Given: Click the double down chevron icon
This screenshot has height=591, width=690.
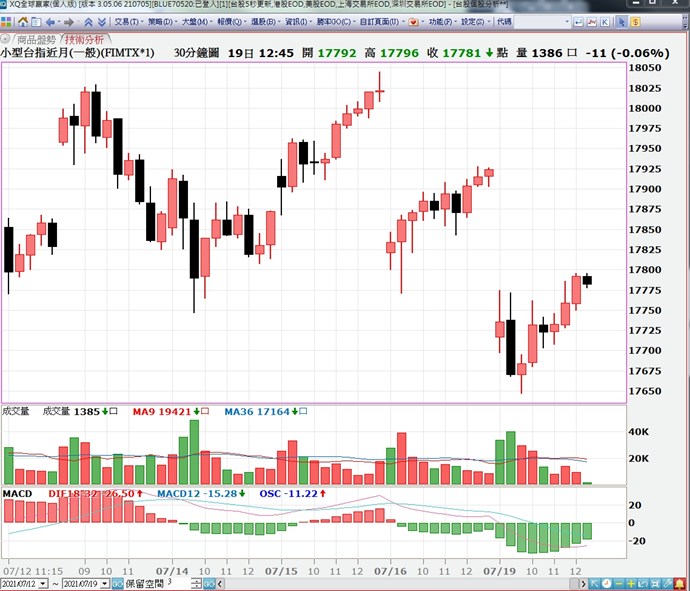Looking at the screenshot, I should point(102,22).
